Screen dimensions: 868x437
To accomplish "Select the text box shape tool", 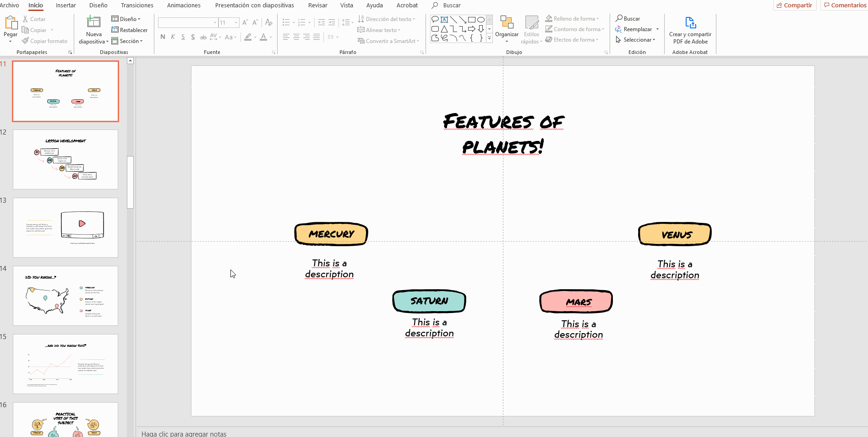I will coord(444,20).
